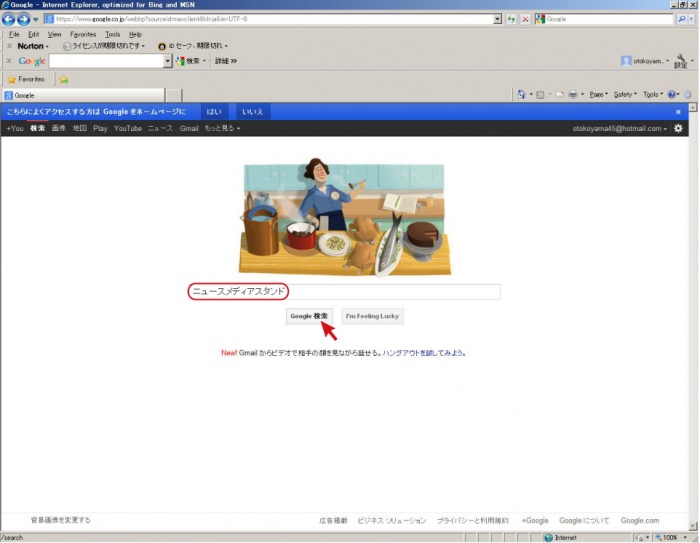This screenshot has height=543, width=700.
Task: Click the browser Forward arrow button
Action: point(23,19)
